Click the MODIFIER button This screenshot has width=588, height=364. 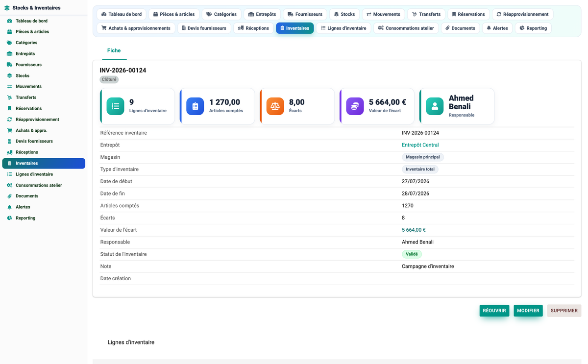pos(528,311)
